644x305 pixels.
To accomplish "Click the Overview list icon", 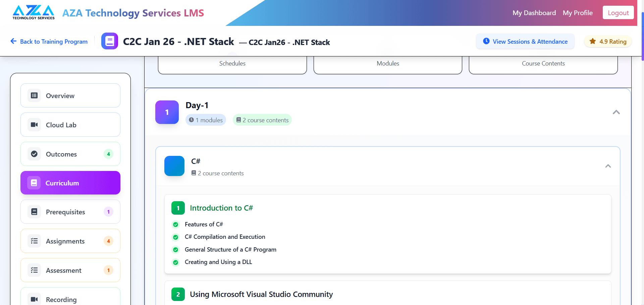I will [x=34, y=95].
